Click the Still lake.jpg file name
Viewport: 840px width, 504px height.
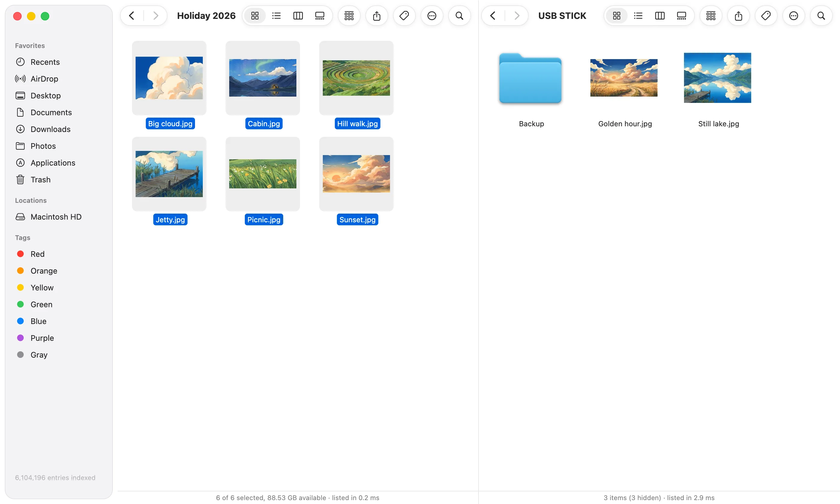point(718,124)
